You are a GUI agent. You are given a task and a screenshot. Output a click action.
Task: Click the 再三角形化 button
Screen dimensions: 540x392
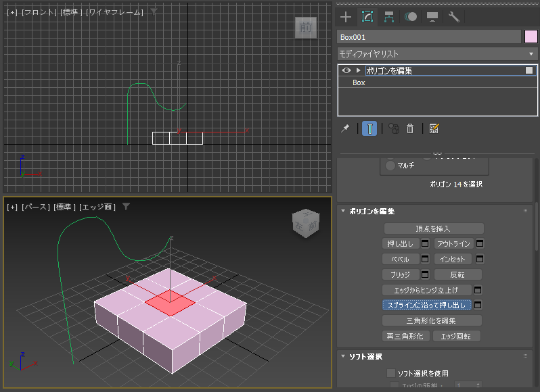406,337
